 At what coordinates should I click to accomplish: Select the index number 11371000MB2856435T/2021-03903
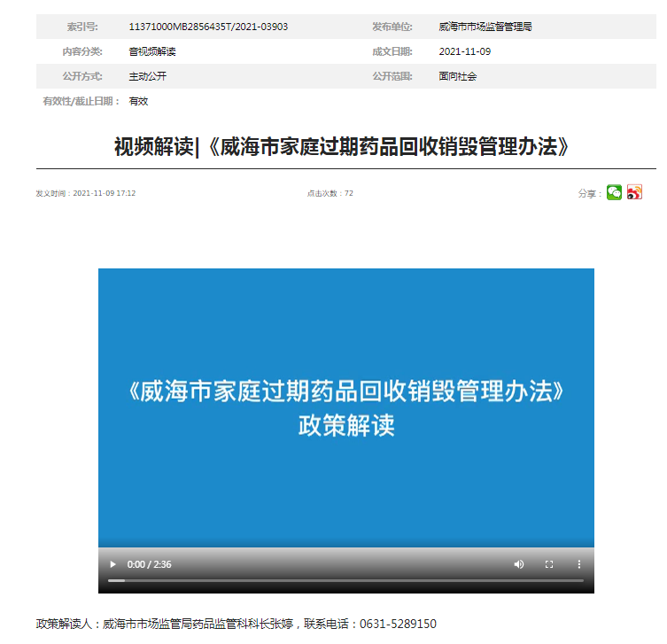click(208, 27)
